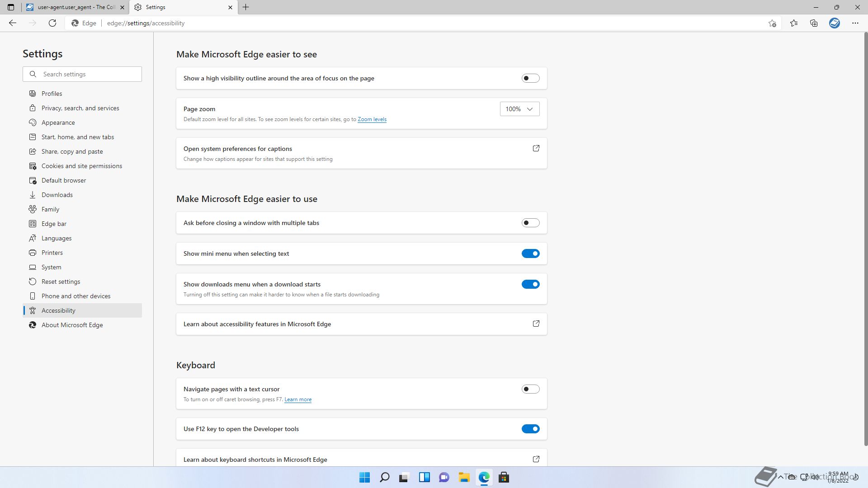Screen dimensions: 868x488
Task: Select Default browser settings
Action: 82,180
